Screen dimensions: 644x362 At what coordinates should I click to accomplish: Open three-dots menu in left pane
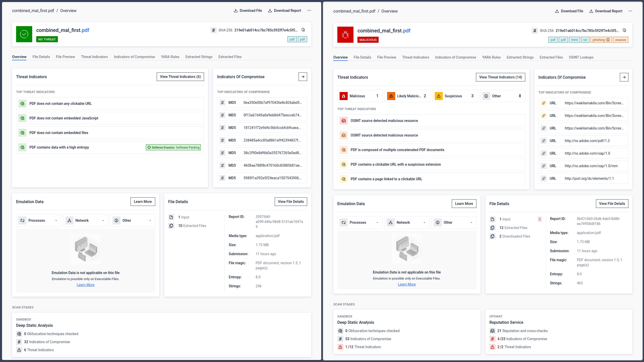309,11
